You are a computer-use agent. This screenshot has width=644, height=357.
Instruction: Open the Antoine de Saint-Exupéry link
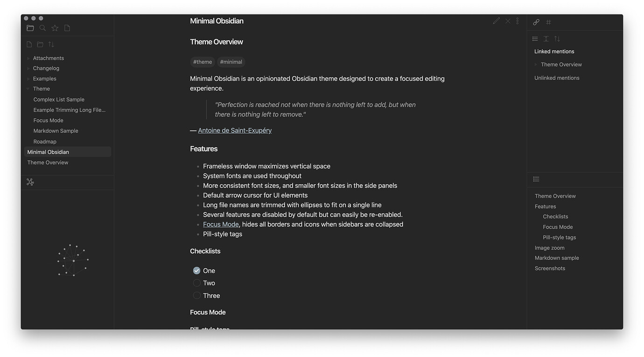click(x=235, y=130)
